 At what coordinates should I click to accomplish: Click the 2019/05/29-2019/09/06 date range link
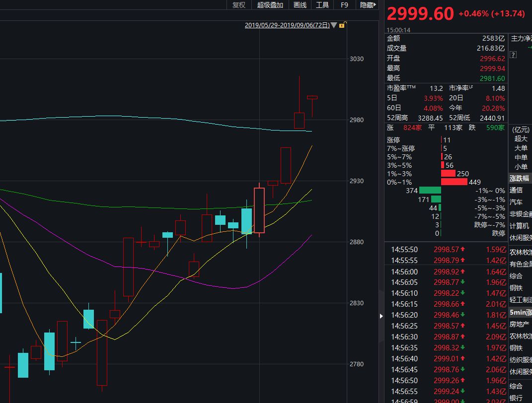(x=287, y=25)
